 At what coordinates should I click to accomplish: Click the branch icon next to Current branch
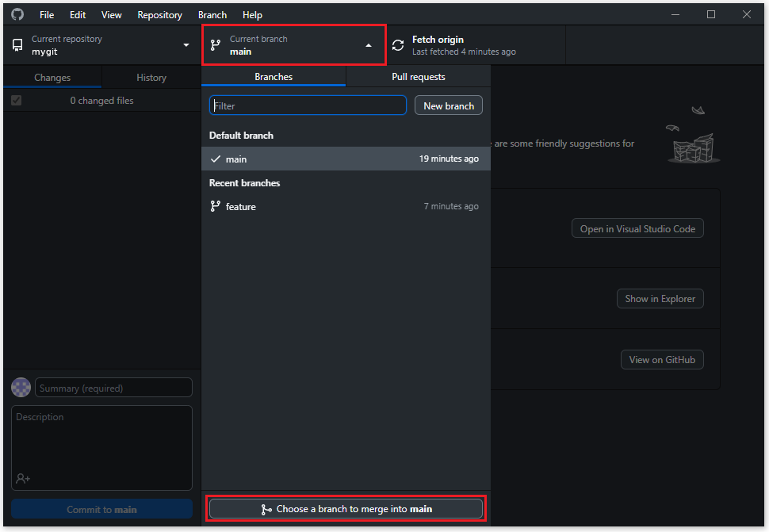pyautogui.click(x=215, y=45)
